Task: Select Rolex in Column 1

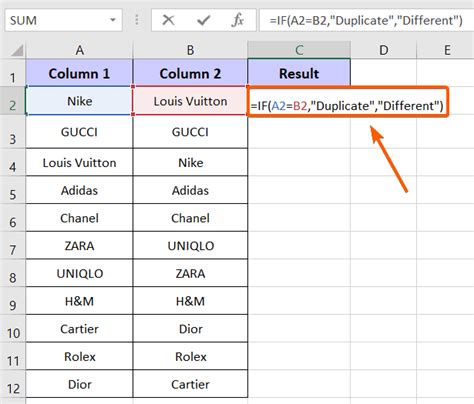Action: 79,356
